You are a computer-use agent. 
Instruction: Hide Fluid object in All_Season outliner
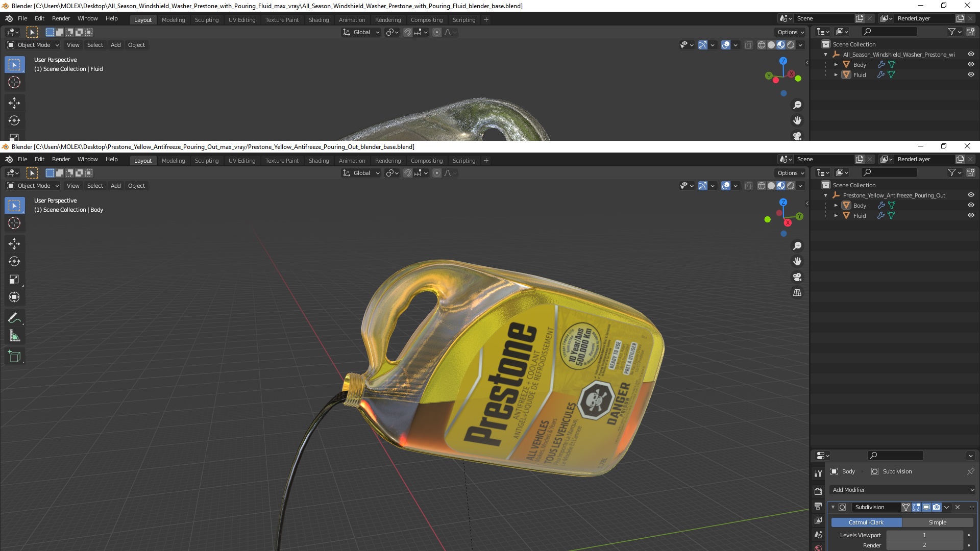pyautogui.click(x=971, y=74)
